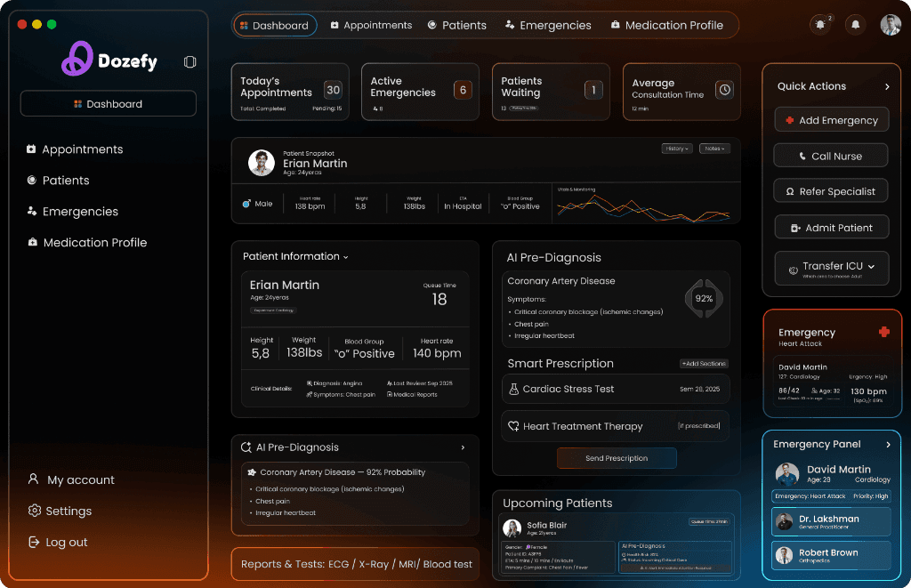Expand the Emergency Panel with its chevron
Screen dimensions: 911x588
[x=890, y=444]
